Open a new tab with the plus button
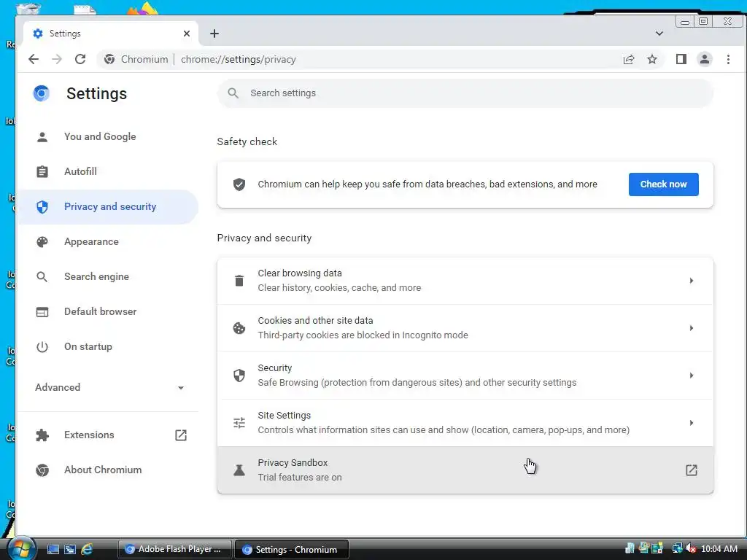The width and height of the screenshot is (747, 560). tap(214, 34)
